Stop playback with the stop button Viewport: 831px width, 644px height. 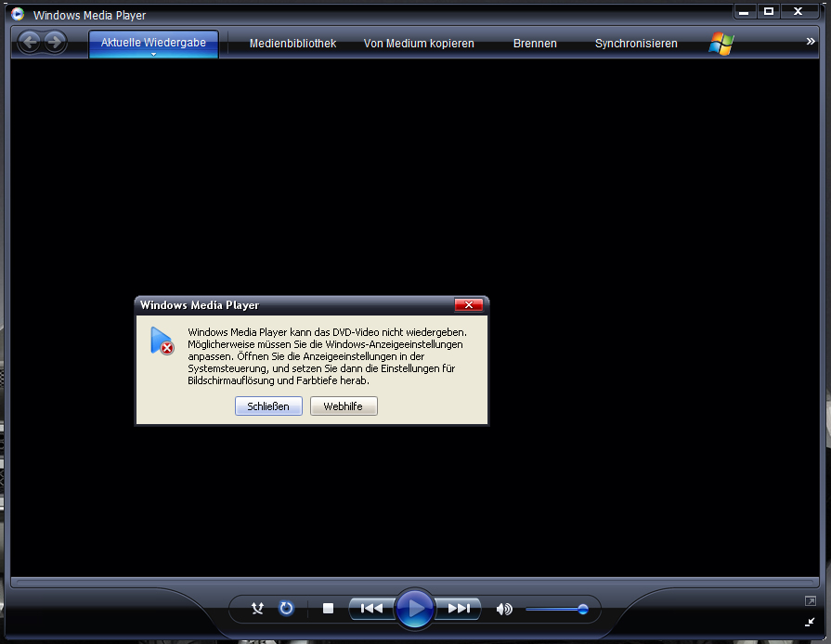pos(328,609)
